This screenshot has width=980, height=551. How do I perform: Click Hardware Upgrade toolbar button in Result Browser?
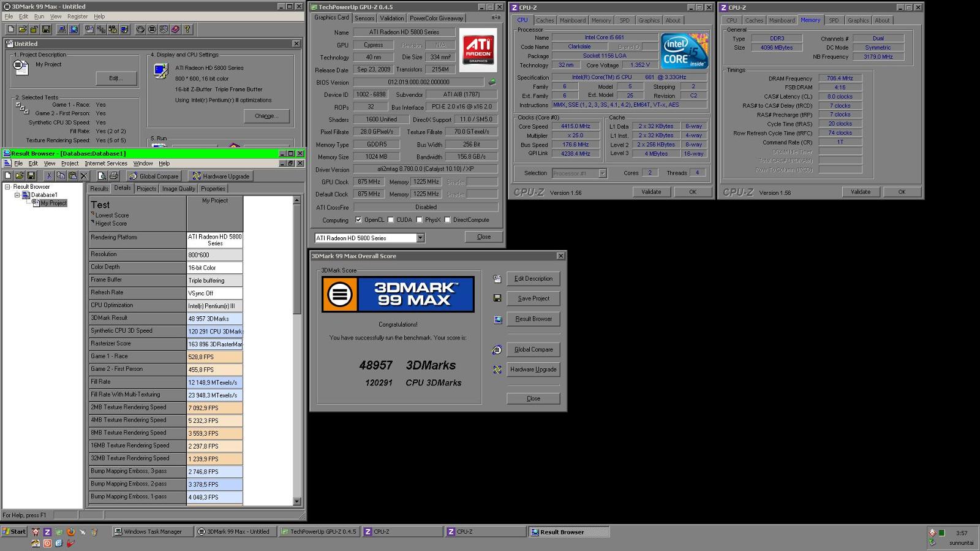(x=221, y=177)
